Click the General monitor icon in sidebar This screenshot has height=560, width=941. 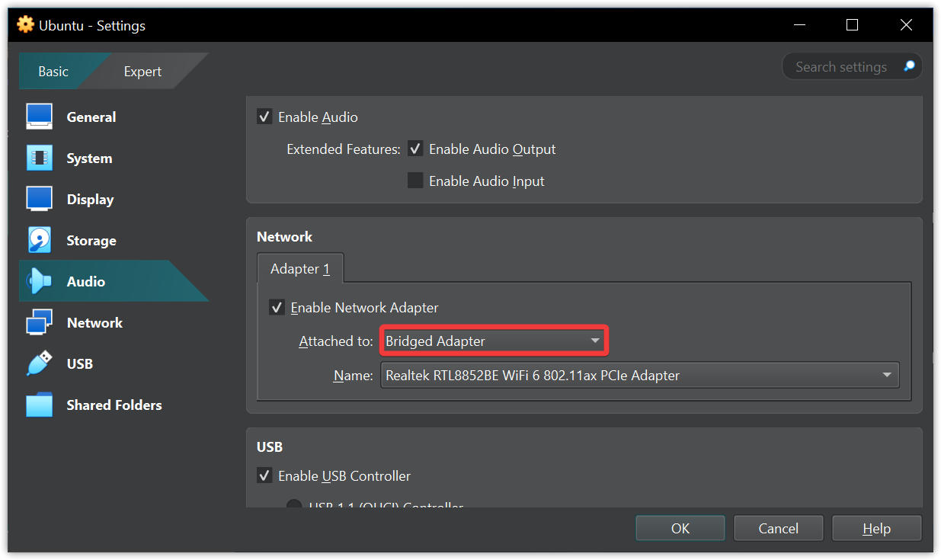39,117
